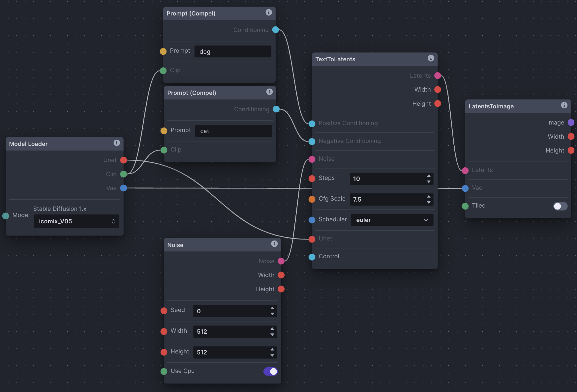
Task: Increase Cfg Scale with up arrow
Action: [x=429, y=197]
